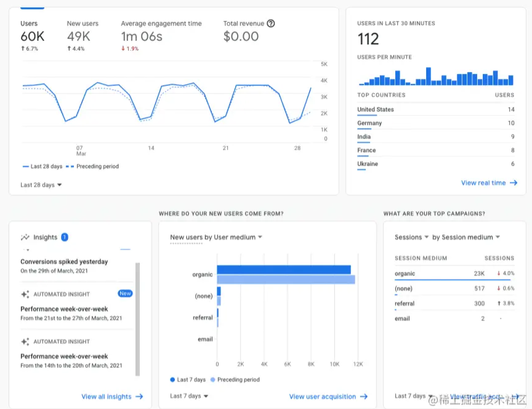Open the New users by User medium dropdown
This screenshot has height=409, width=532.
click(216, 237)
